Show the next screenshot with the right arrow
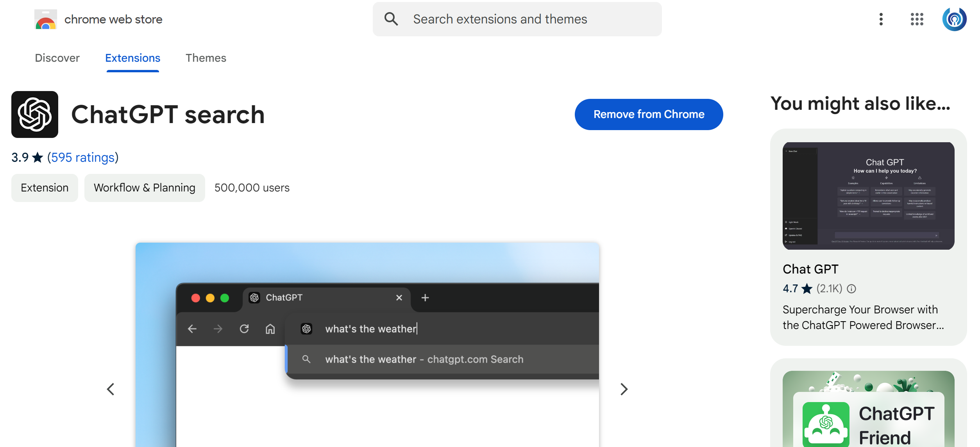The width and height of the screenshot is (980, 447). pyautogui.click(x=624, y=389)
